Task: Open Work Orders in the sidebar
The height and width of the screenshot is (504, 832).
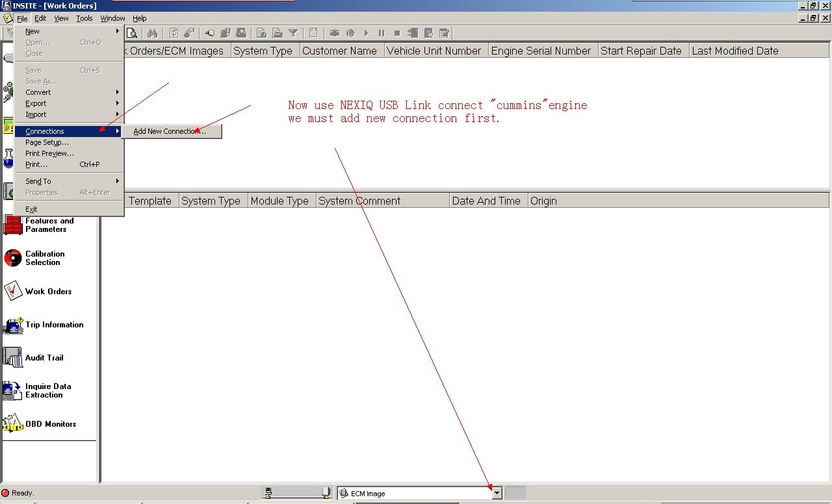Action: [x=13, y=291]
